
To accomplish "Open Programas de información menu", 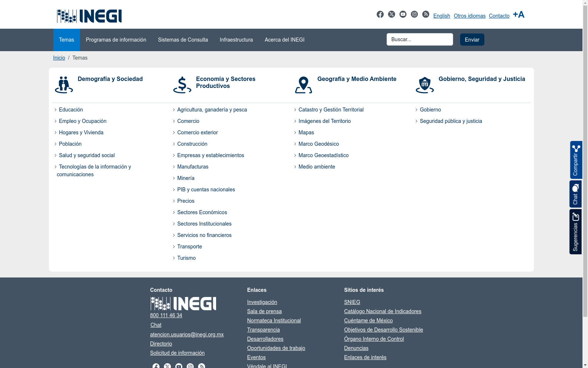I will coord(116,40).
